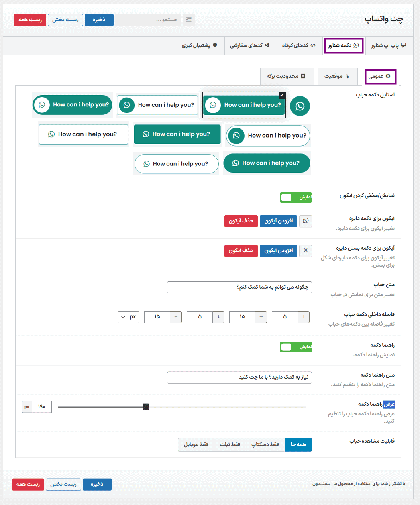The width and height of the screenshot is (420, 505).
Task: Click 'افزودن آیکون' for circle button icon
Action: [x=278, y=221]
